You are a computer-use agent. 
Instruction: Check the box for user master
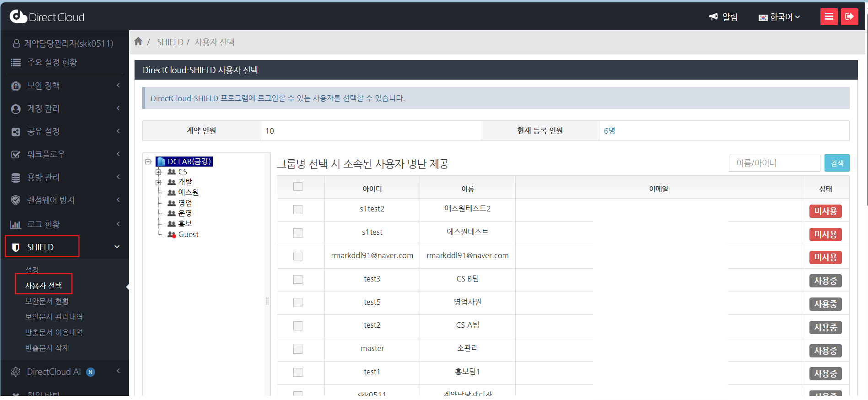click(298, 349)
